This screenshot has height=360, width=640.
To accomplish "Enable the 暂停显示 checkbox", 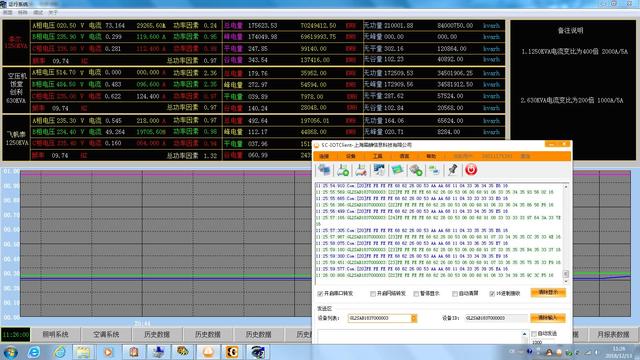I will pos(416,293).
